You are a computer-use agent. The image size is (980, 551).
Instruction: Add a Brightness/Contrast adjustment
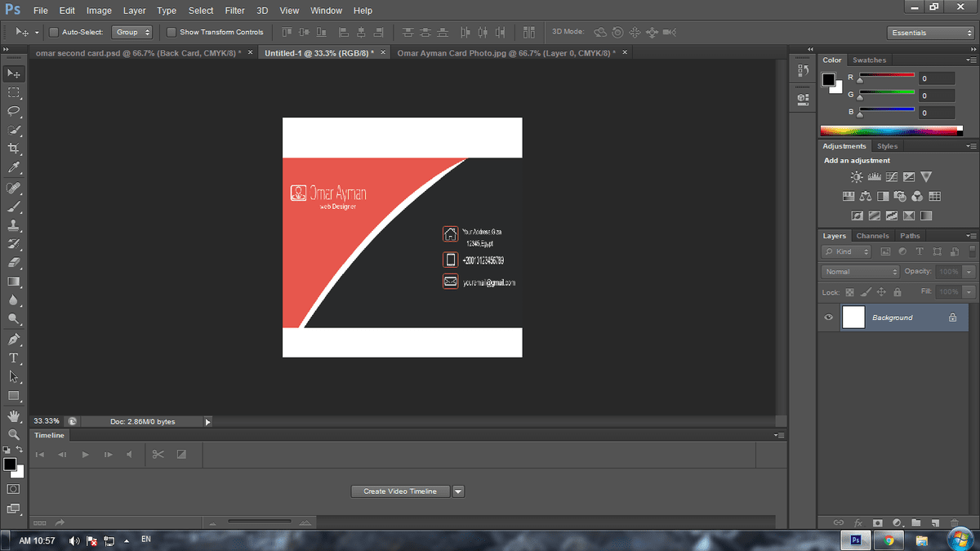[857, 176]
